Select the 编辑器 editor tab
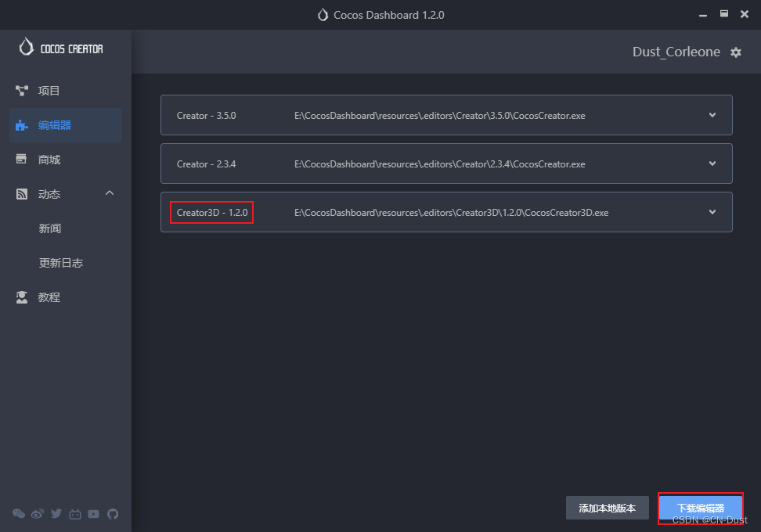The height and width of the screenshot is (532, 761). (x=66, y=125)
